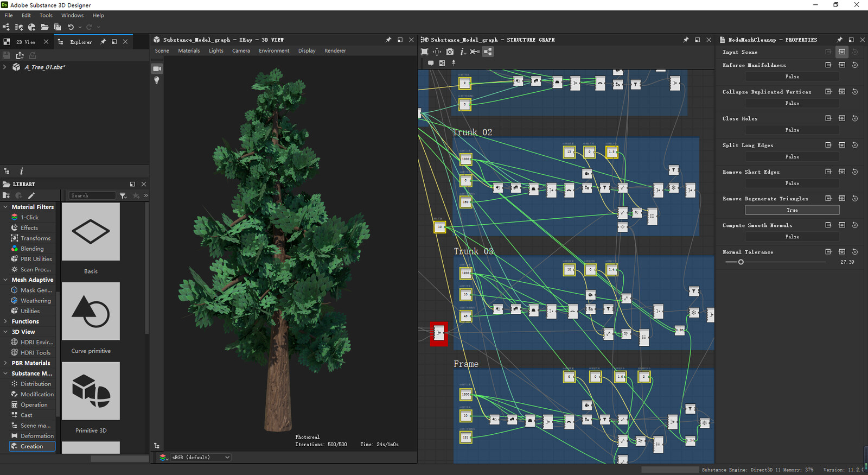Select the Distribution library subcategory
Screen dimensions: 868x475
click(32, 384)
